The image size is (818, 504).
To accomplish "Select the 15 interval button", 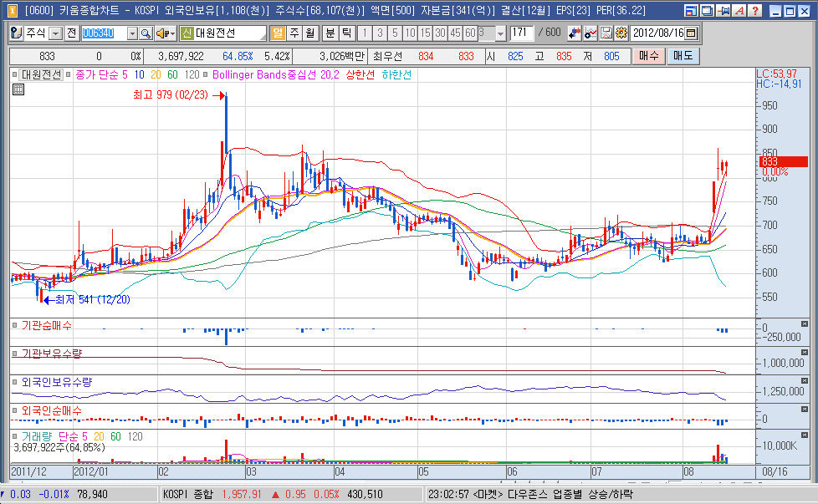I will 425,33.
